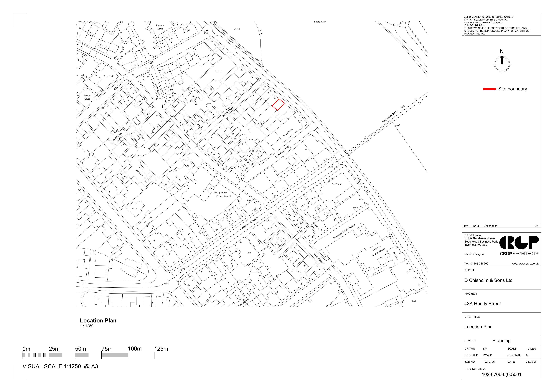Click the 'A3' original size value

pos(527,355)
